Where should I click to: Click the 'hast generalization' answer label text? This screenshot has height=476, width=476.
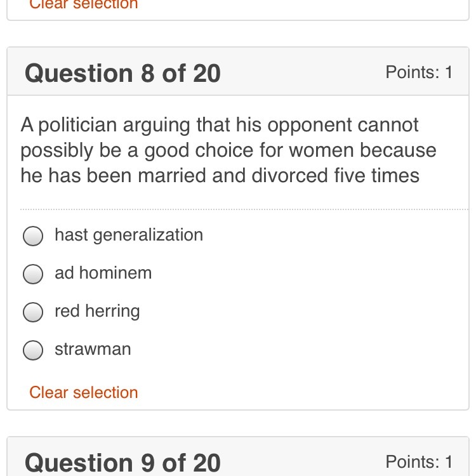coord(129,235)
